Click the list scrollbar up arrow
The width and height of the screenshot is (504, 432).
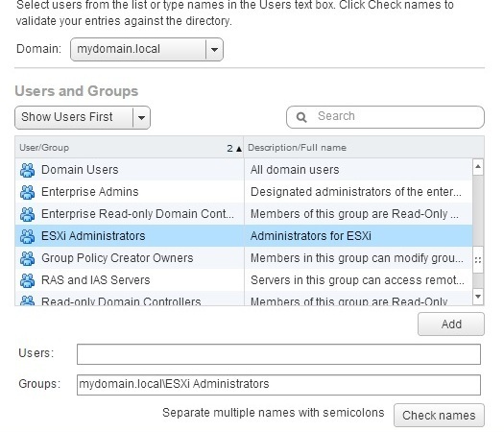point(478,167)
